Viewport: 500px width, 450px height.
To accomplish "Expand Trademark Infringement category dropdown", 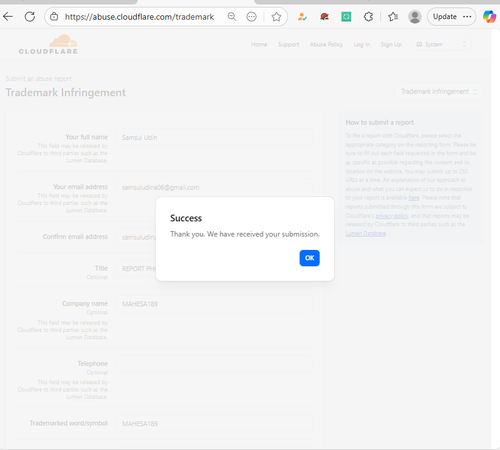I will click(x=439, y=91).
